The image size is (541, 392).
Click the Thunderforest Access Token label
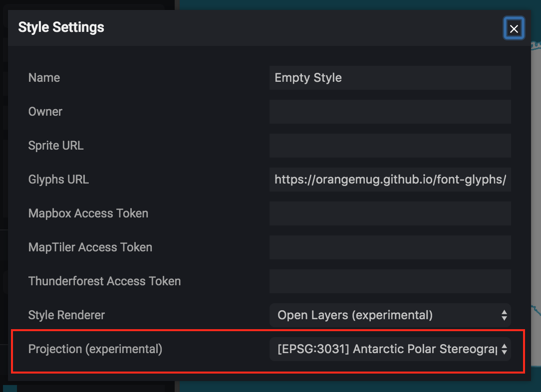[x=104, y=281]
